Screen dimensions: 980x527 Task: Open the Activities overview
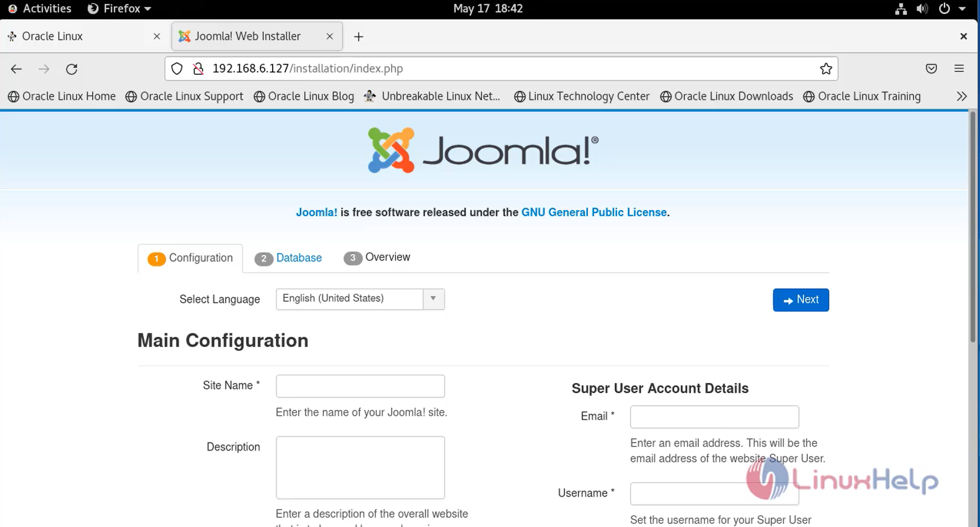pyautogui.click(x=40, y=9)
